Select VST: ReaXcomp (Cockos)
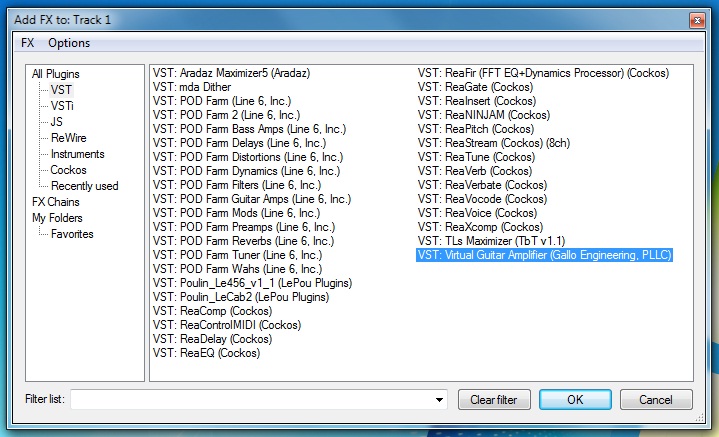 click(481, 227)
